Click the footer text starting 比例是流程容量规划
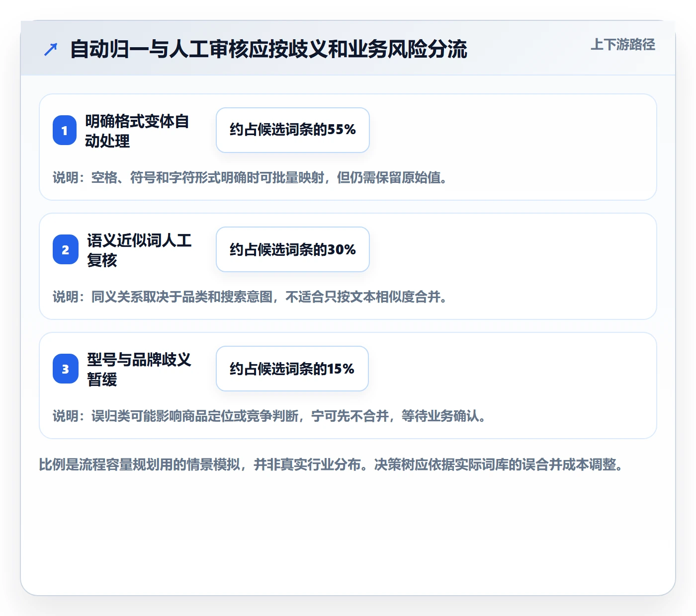The width and height of the screenshot is (696, 616). tap(331, 464)
